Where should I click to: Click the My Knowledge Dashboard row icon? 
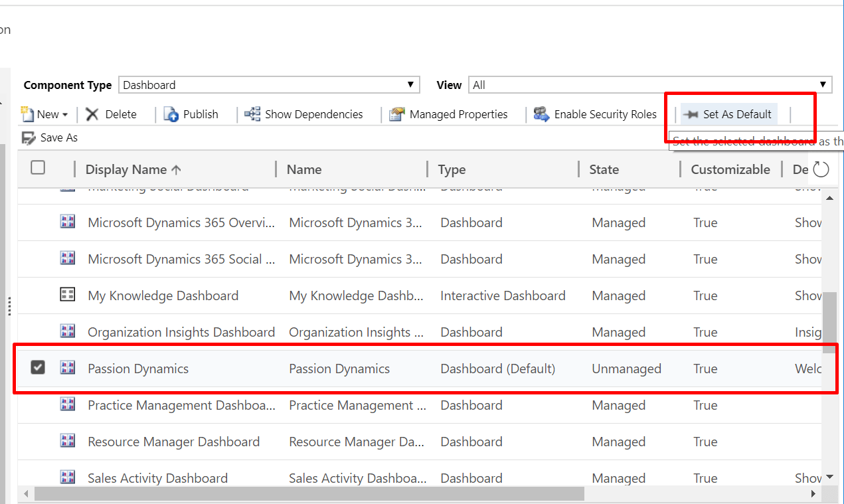point(68,295)
